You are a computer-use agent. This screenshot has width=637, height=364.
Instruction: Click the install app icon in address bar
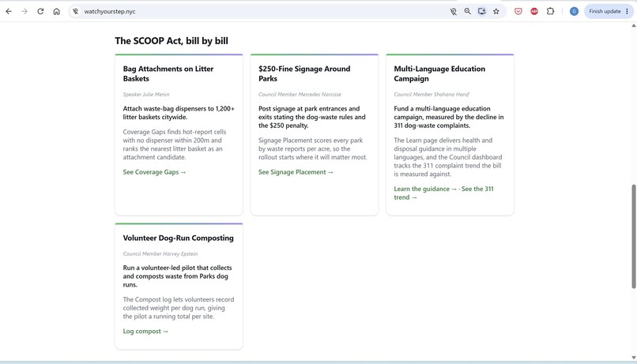coord(482,11)
